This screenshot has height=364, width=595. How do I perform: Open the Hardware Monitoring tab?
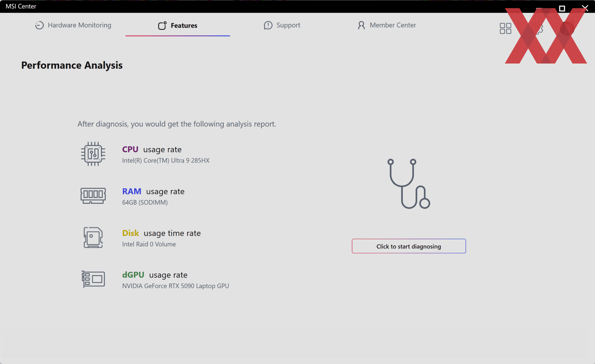coord(73,25)
